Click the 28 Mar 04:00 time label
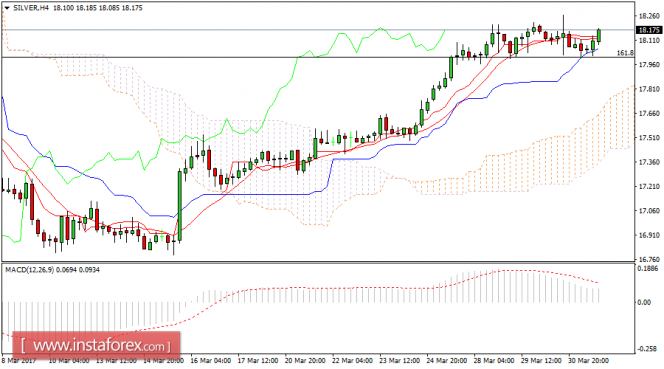664x369 pixels. pos(494,361)
